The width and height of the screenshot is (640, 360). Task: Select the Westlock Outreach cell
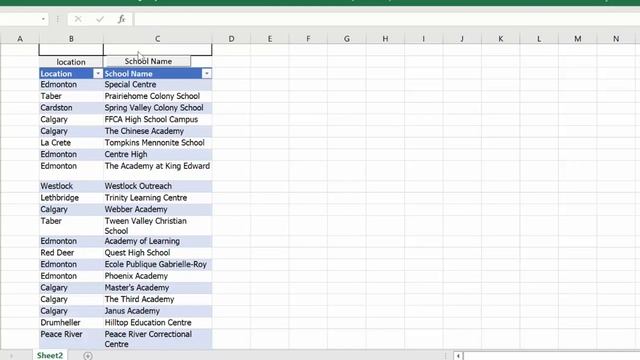[158, 186]
